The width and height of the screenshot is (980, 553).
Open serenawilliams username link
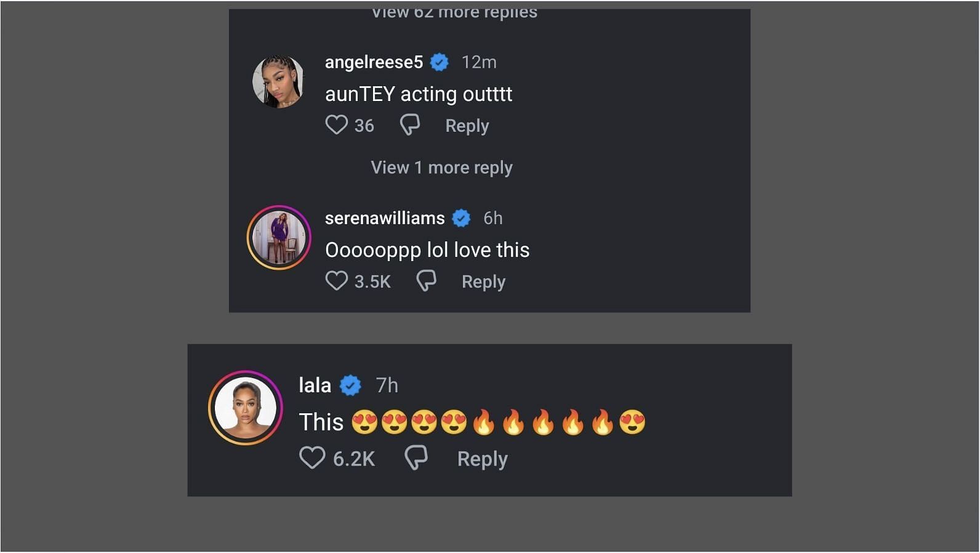click(385, 218)
